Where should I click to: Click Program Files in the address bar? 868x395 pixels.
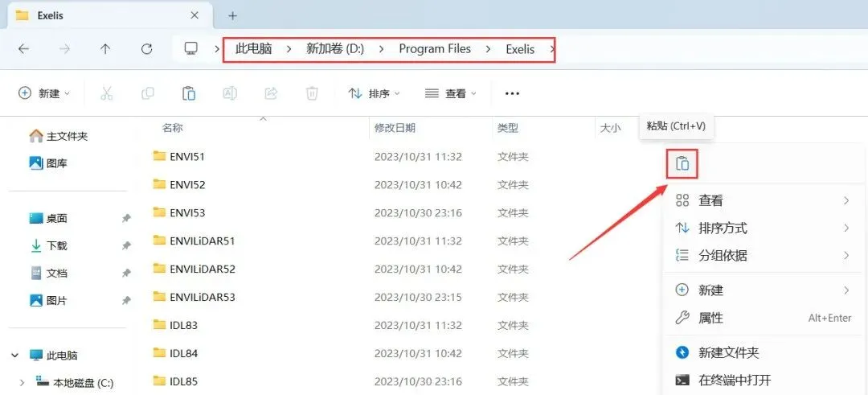(435, 49)
